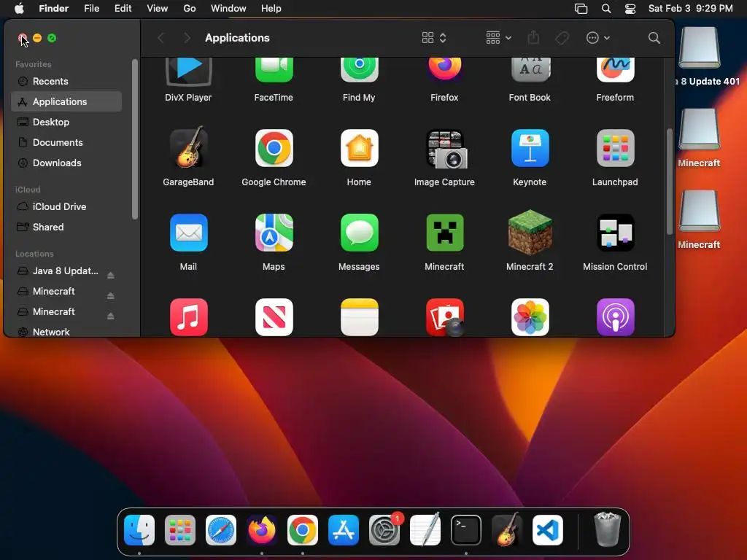Open the DivX Player app icon

pyautogui.click(x=189, y=71)
